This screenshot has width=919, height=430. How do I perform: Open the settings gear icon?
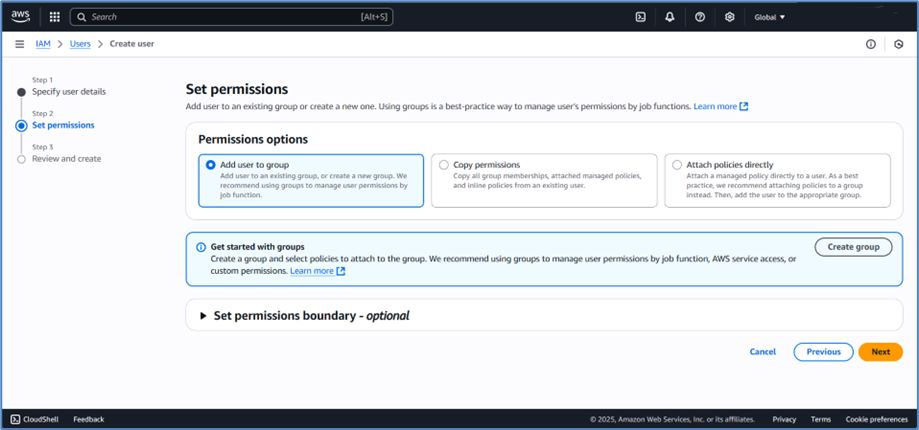point(730,17)
